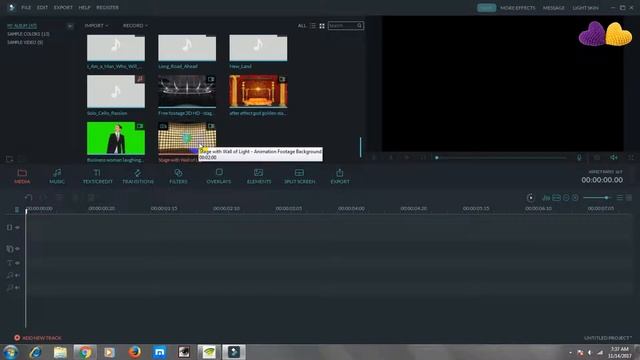Open the Filters tab
The width and height of the screenshot is (640, 360).
click(x=178, y=176)
